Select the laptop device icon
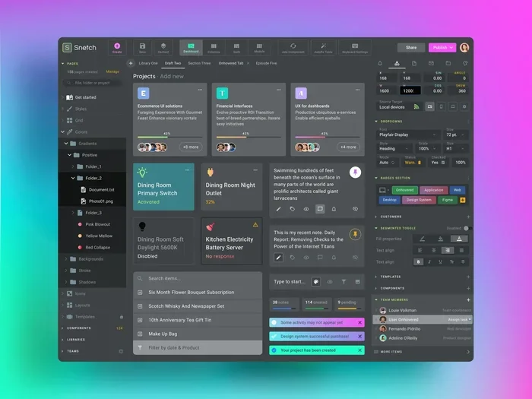 click(x=453, y=106)
